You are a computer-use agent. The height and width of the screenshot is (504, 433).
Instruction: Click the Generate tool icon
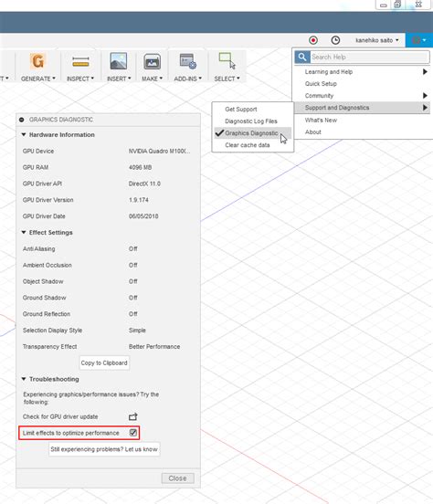(x=37, y=61)
